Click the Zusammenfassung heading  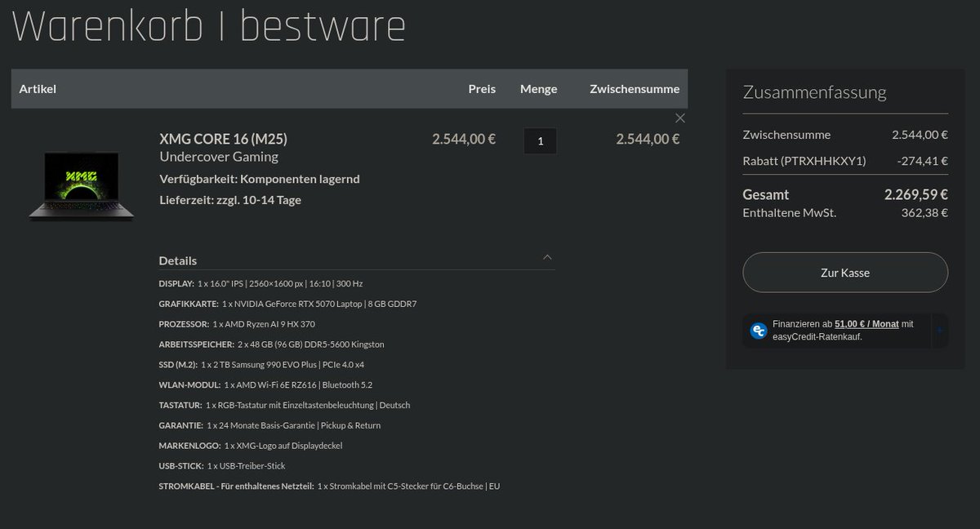click(x=814, y=92)
